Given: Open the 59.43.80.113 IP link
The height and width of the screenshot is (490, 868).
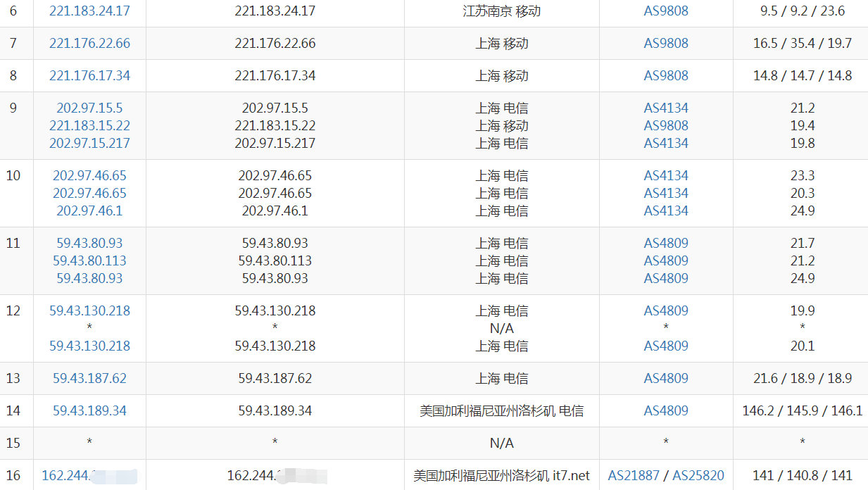Looking at the screenshot, I should coord(89,260).
